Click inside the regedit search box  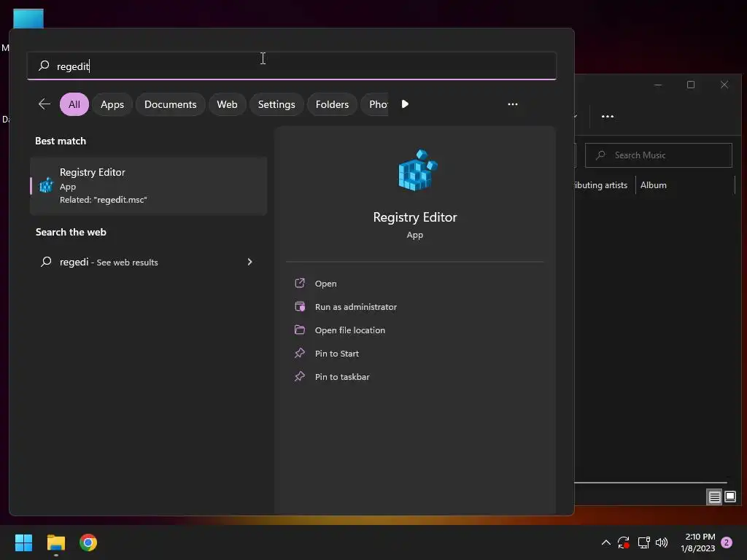(x=292, y=66)
